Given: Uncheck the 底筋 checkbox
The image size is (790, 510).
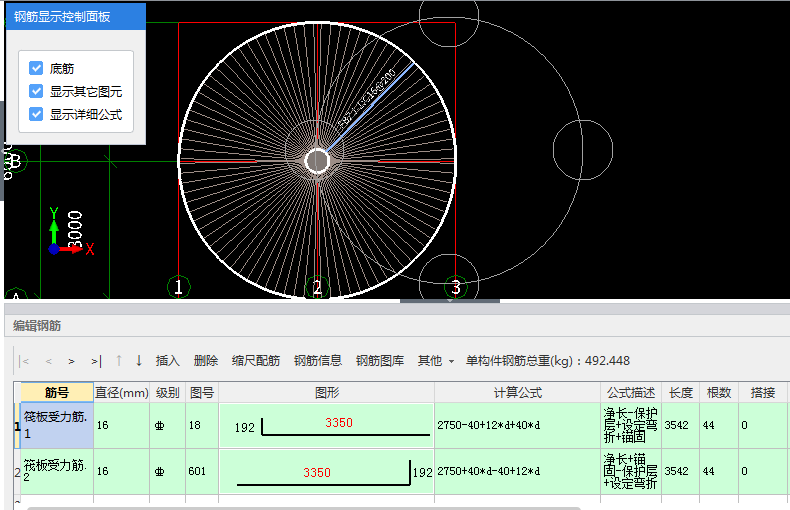Looking at the screenshot, I should [x=36, y=68].
